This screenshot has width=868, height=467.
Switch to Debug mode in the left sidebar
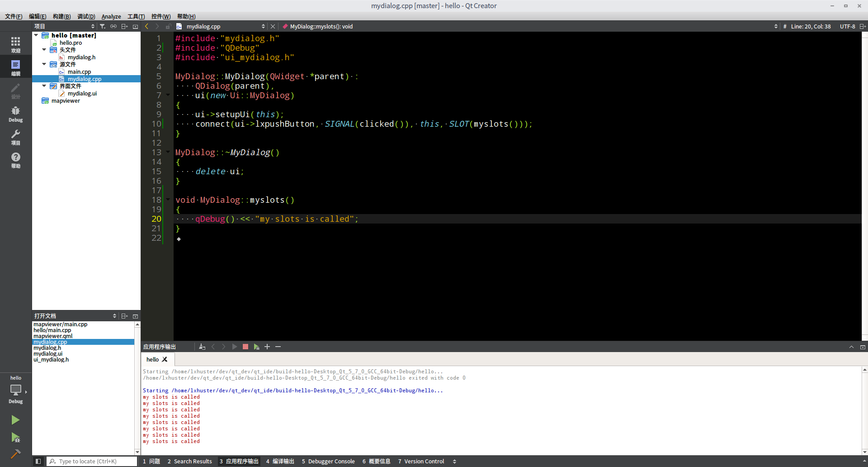pyautogui.click(x=15, y=114)
